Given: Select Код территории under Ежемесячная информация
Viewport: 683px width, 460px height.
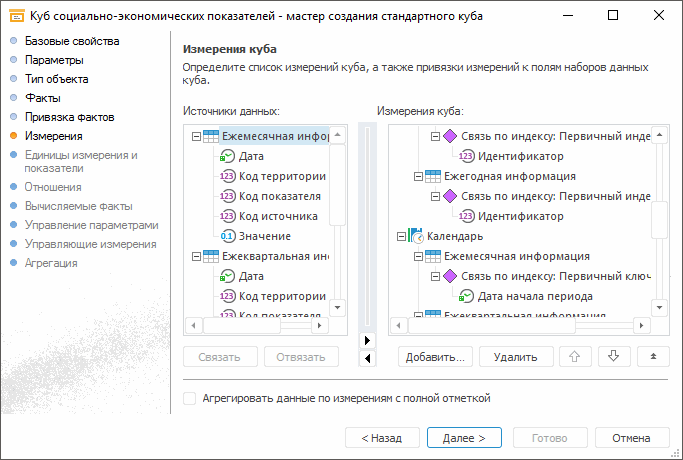Looking at the screenshot, I should coord(283,176).
